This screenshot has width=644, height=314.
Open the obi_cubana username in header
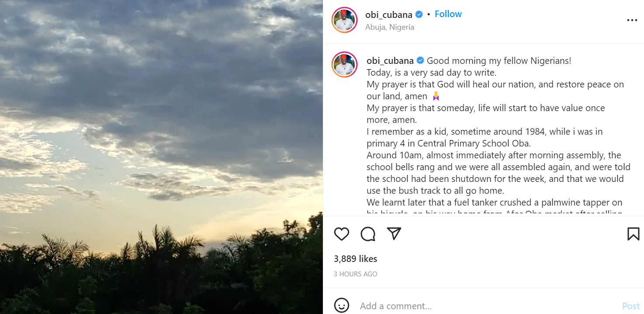(389, 14)
